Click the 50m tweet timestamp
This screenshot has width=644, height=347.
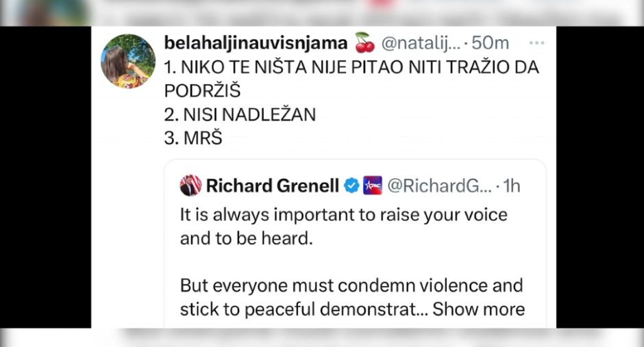(x=490, y=44)
